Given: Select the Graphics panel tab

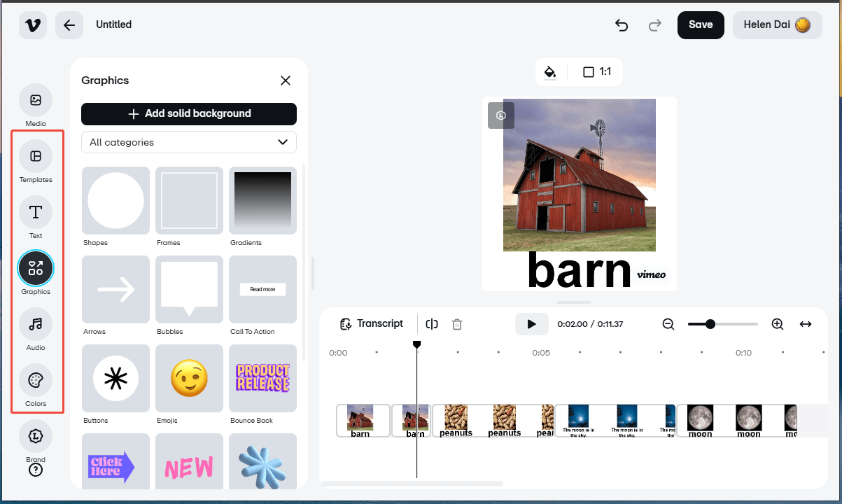Looking at the screenshot, I should 36,267.
